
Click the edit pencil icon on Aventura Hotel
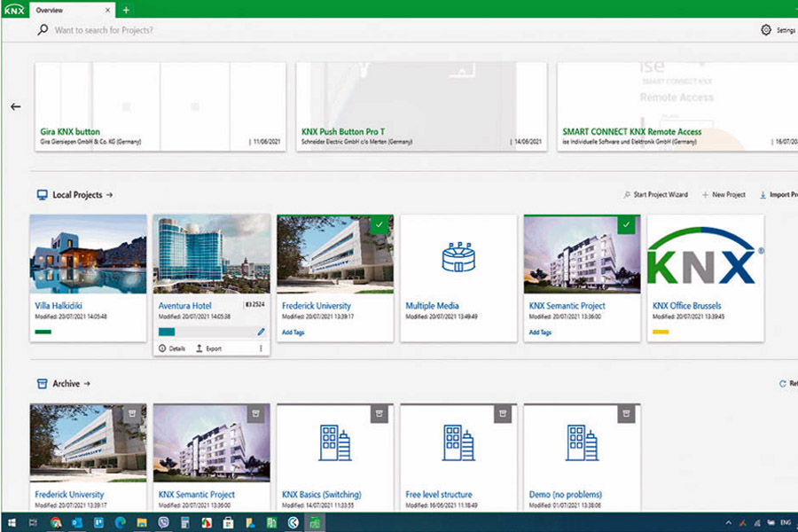[x=261, y=332]
